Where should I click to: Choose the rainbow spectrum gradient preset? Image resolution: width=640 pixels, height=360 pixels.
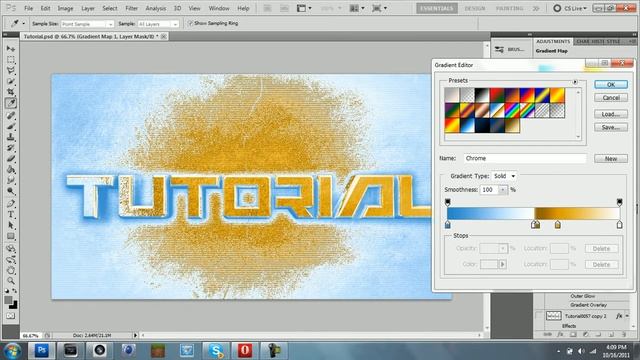coord(512,110)
